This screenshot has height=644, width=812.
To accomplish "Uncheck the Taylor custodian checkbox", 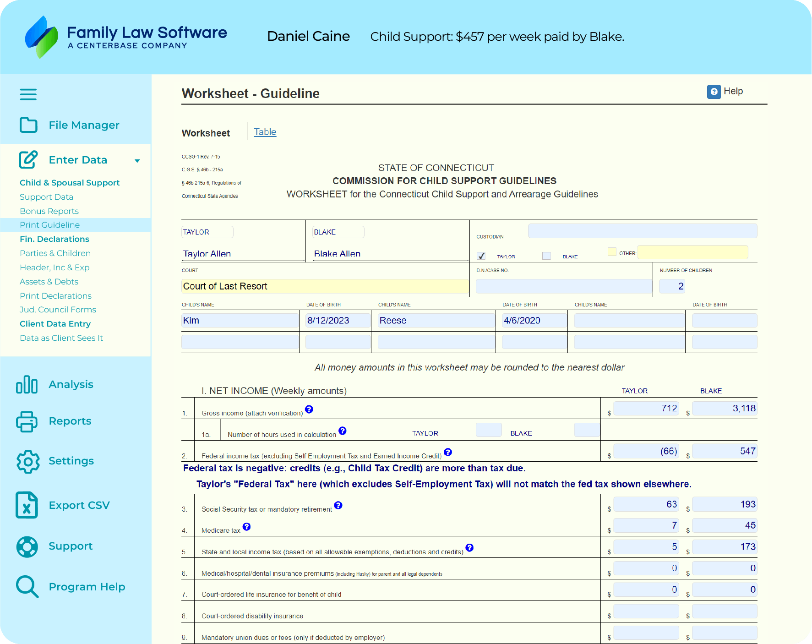I will pyautogui.click(x=481, y=256).
